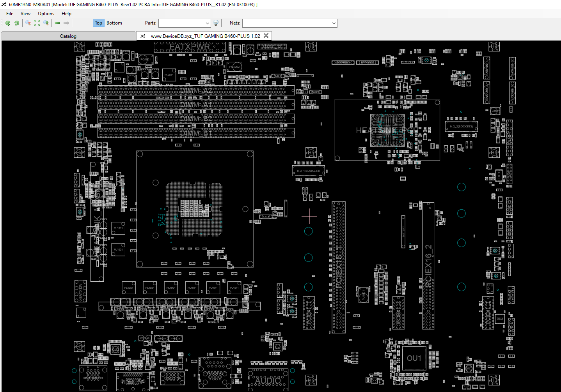Click the zoom in magnifier icon

[x=46, y=23]
